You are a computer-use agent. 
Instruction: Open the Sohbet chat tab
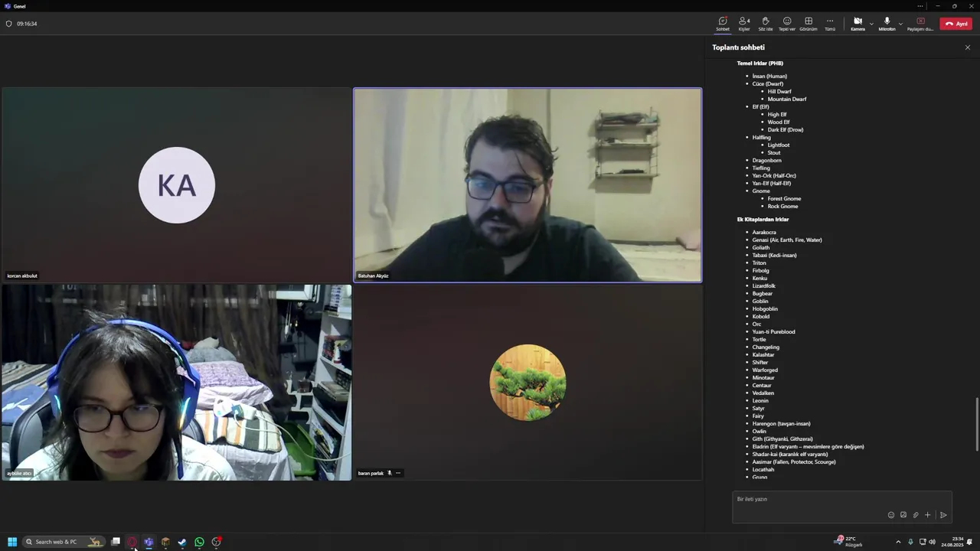[x=722, y=24]
